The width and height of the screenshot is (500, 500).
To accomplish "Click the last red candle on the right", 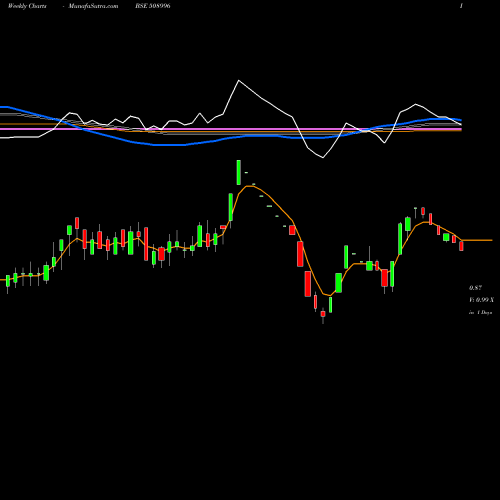I will [461, 246].
